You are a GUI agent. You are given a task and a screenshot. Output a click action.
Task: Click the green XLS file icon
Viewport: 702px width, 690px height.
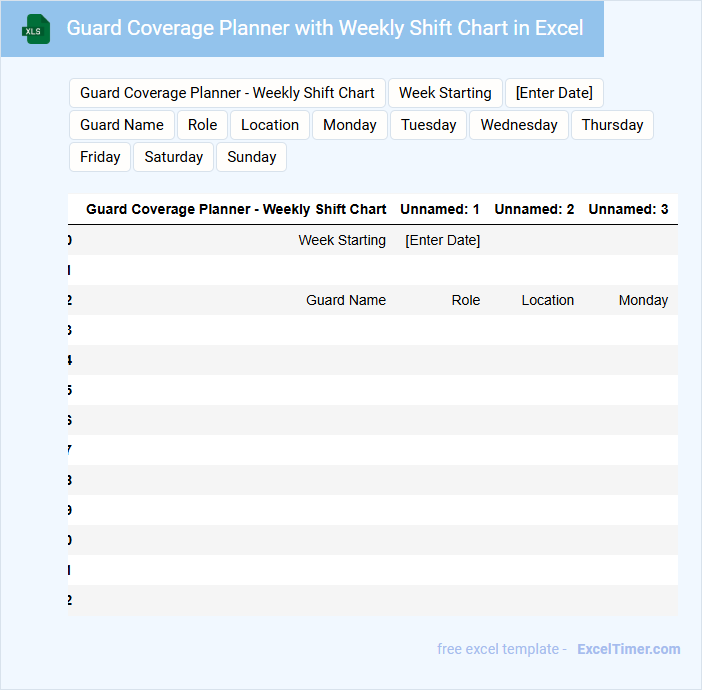[x=36, y=29]
